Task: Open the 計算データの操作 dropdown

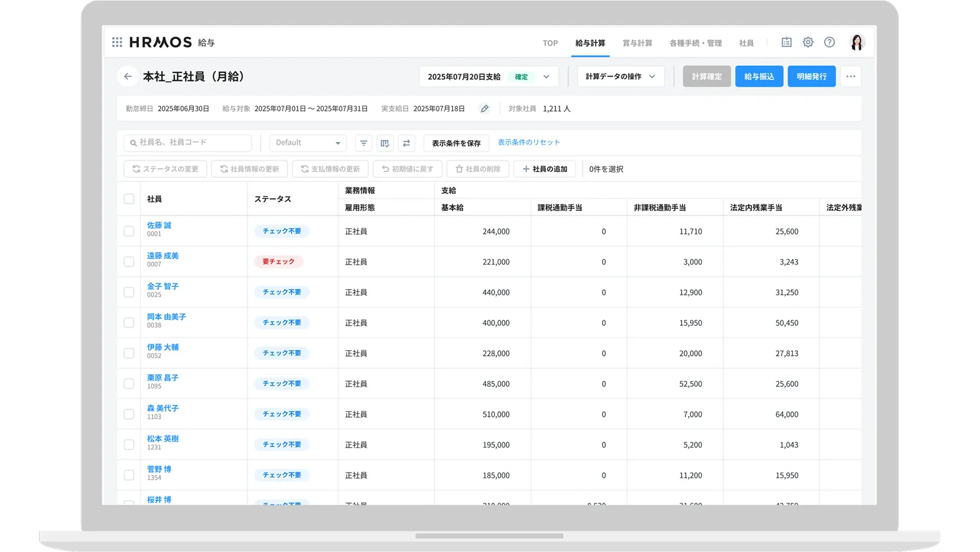Action: (620, 76)
